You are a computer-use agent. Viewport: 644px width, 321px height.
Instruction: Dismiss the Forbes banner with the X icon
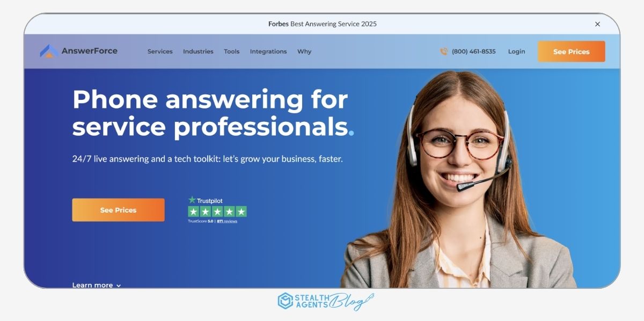coord(597,24)
